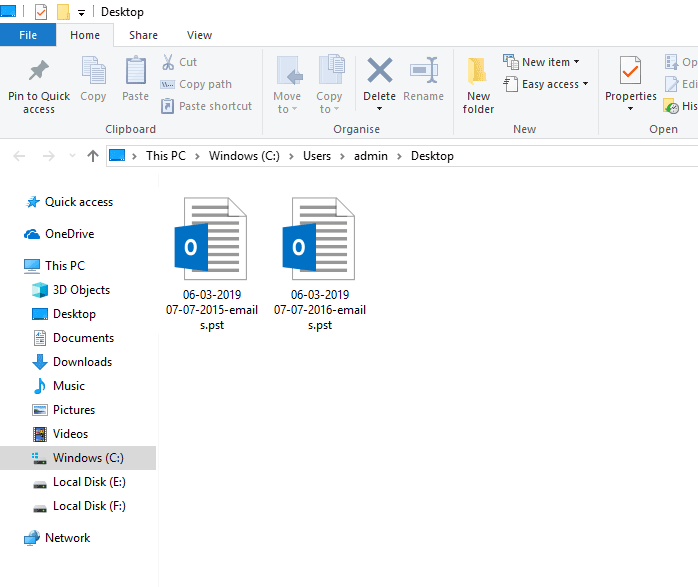The image size is (698, 587).
Task: Click admin in the address bar
Action: coord(371,156)
